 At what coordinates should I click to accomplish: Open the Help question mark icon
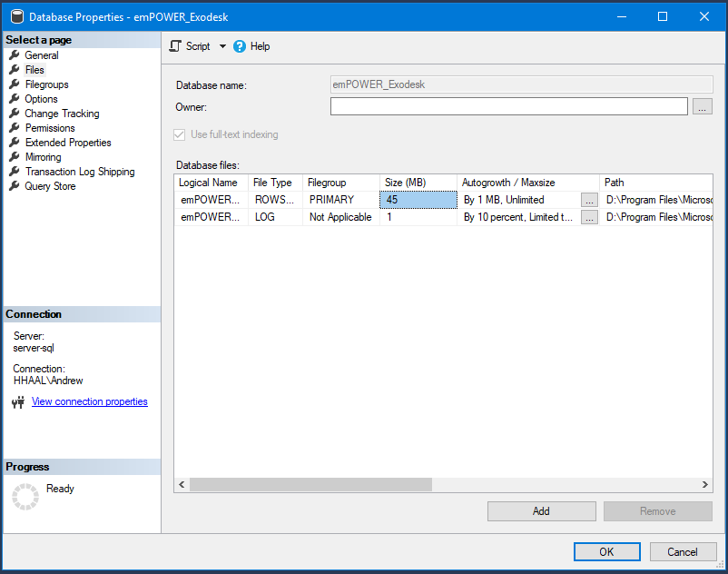tap(240, 46)
